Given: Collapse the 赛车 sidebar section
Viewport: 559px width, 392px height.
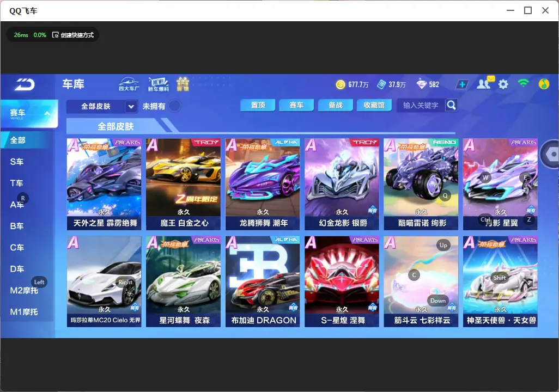Looking at the screenshot, I should tap(29, 114).
